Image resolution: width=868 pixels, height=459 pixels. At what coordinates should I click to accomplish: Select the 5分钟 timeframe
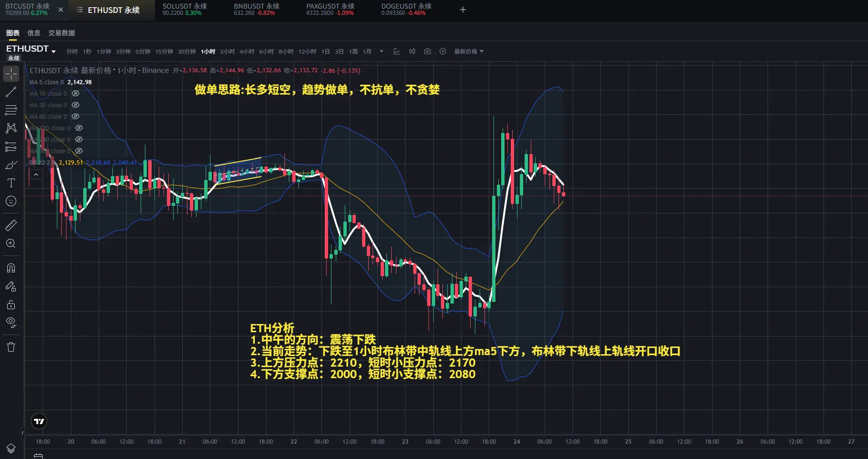(143, 52)
